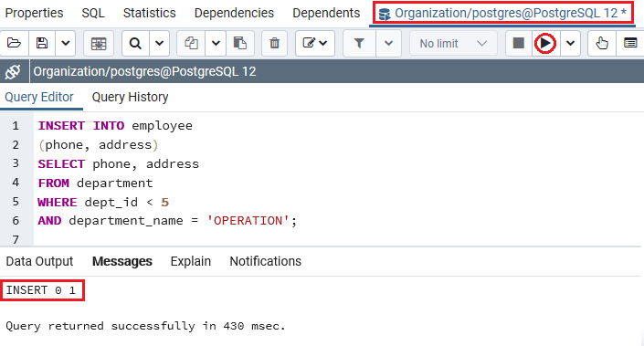The image size is (644, 346).
Task: Click the delete trash can icon
Action: [274, 43]
